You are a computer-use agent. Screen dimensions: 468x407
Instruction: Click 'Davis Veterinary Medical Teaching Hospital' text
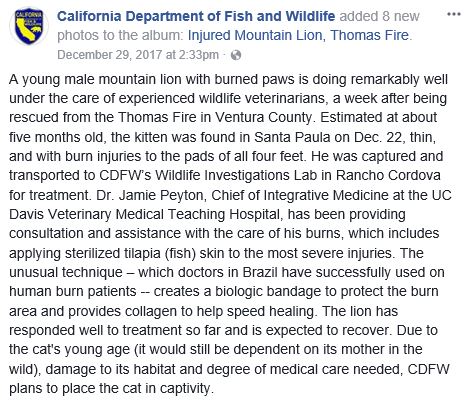[x=144, y=214]
